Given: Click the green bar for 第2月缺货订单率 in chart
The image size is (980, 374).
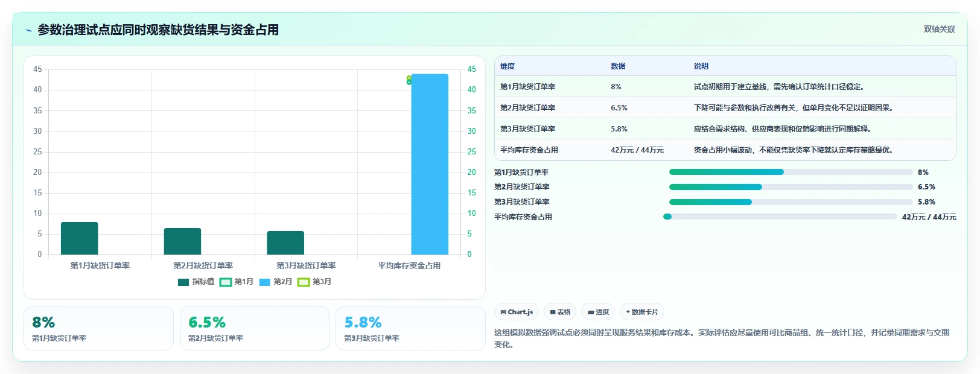Looking at the screenshot, I should 182,241.
